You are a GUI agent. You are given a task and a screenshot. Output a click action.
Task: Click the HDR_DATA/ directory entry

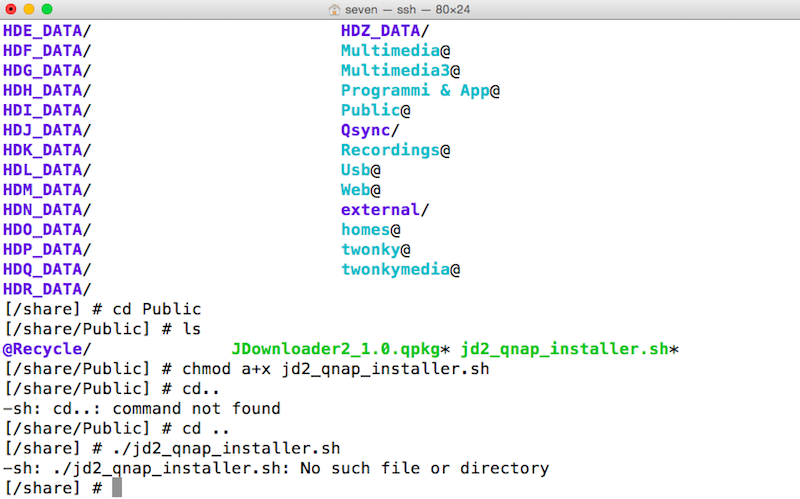pyautogui.click(x=46, y=289)
